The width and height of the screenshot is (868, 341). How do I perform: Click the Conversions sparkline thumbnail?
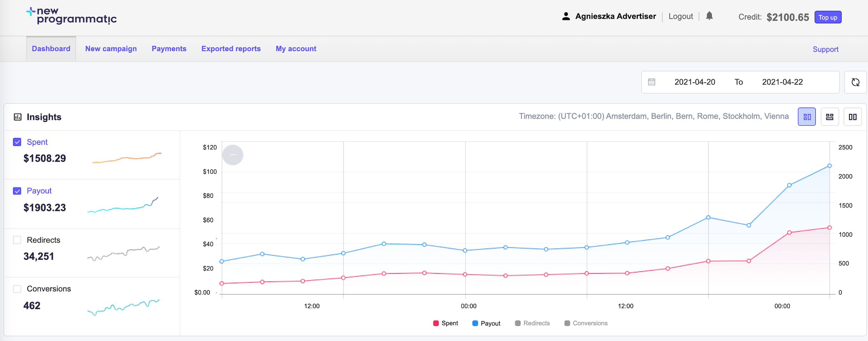(x=124, y=307)
